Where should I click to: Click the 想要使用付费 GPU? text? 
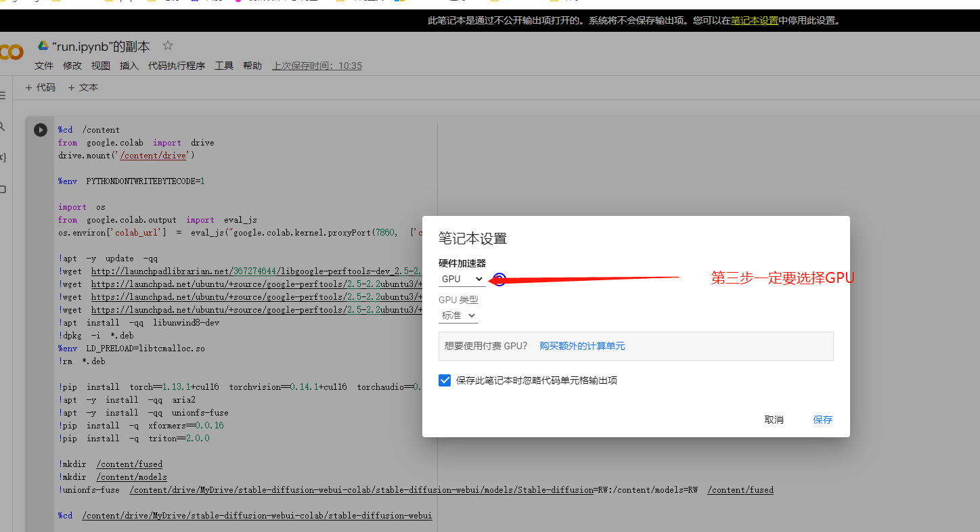(x=486, y=346)
